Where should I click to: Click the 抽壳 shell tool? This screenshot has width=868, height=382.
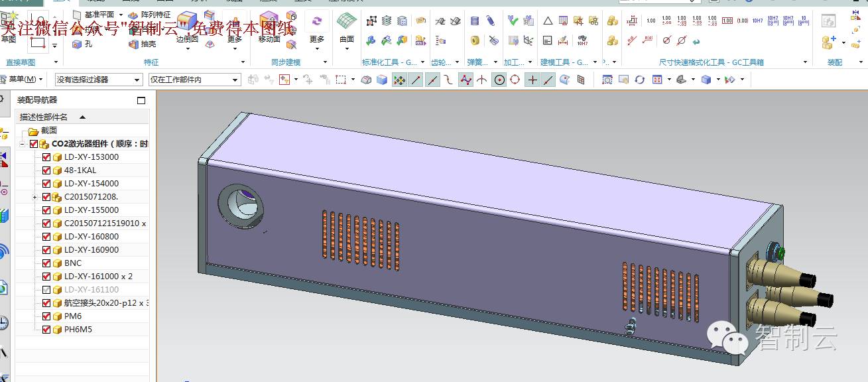tap(142, 44)
